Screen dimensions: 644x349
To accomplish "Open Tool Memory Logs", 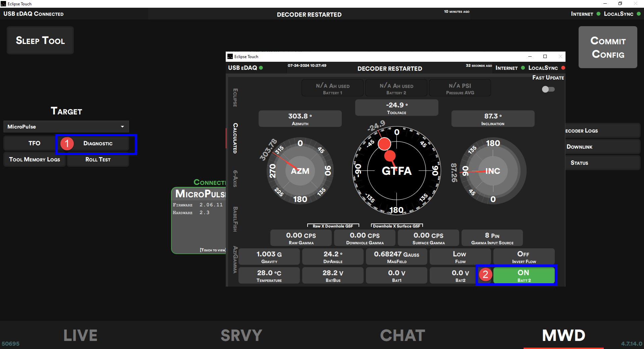I will 35,159.
